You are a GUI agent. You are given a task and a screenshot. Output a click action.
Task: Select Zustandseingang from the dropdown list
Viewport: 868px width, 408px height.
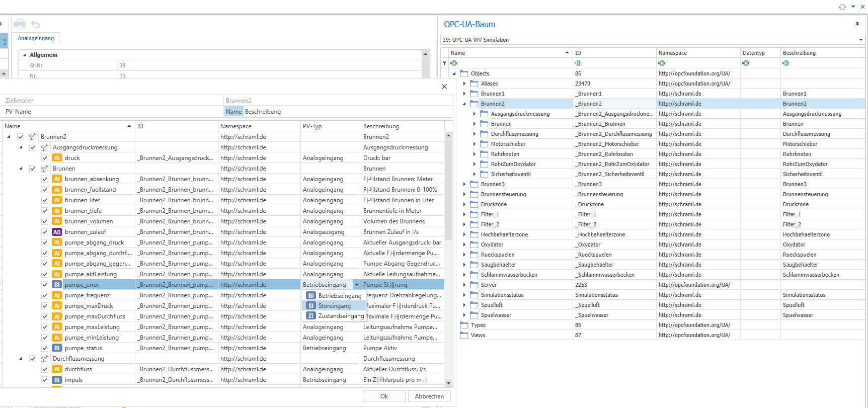tap(334, 316)
